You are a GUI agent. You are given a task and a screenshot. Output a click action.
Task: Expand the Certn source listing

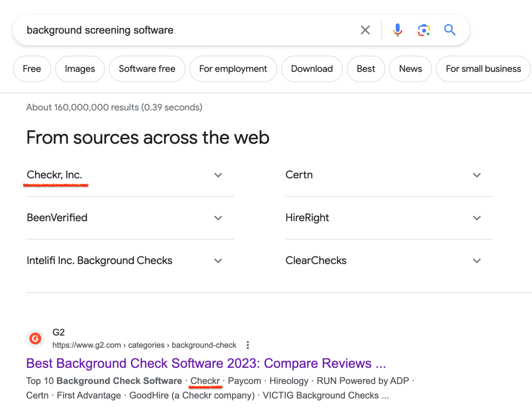(477, 175)
